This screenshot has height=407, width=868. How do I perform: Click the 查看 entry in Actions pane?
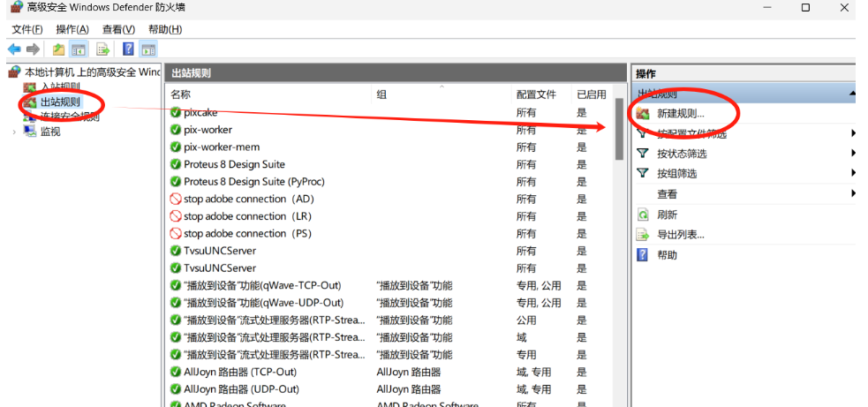(667, 194)
